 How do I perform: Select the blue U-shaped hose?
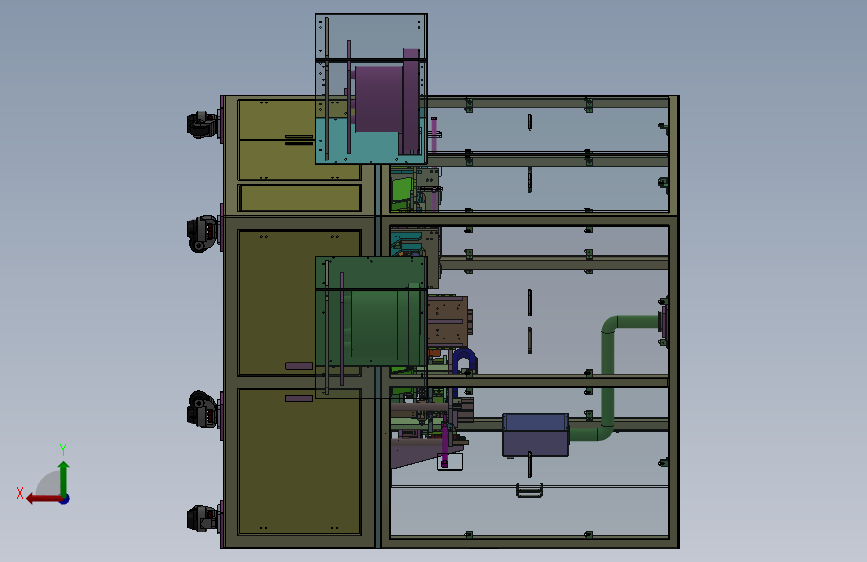(465, 360)
